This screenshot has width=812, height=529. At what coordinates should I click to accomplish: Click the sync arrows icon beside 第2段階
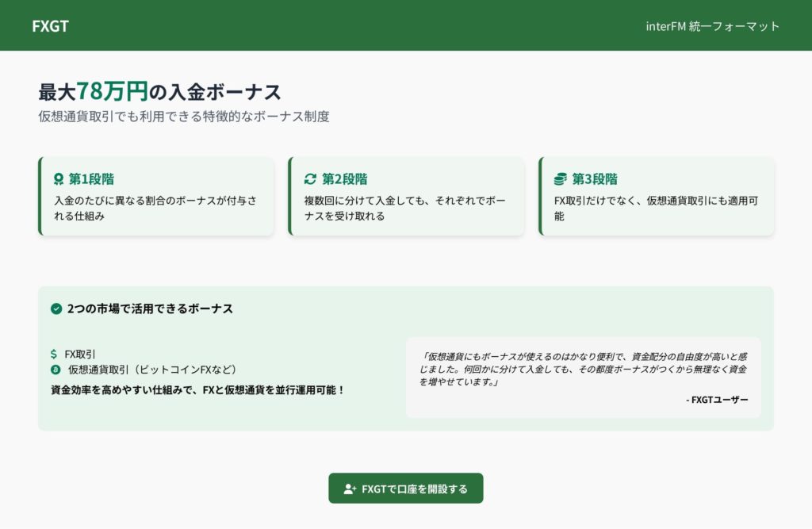click(310, 179)
